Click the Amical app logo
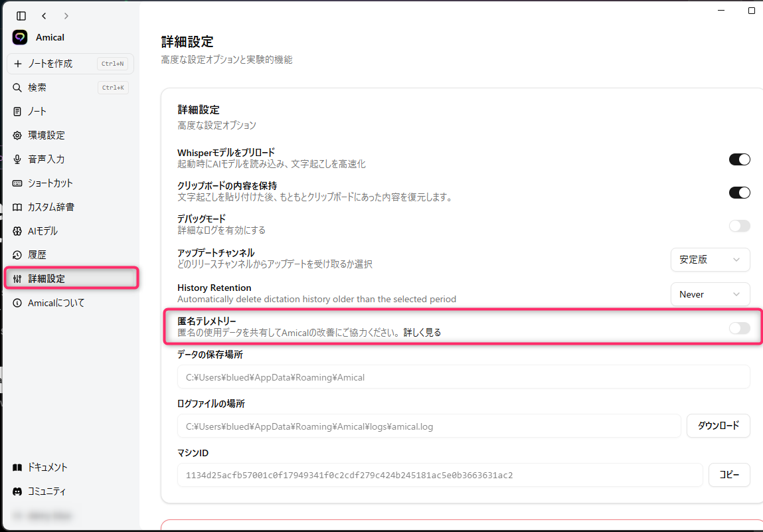The height and width of the screenshot is (532, 763). tap(20, 37)
